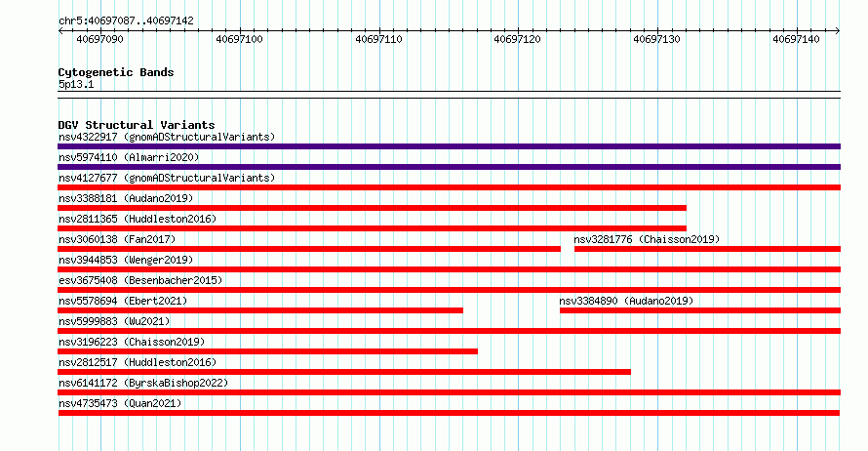Open the nsv3060138 (Fan2017) label

click(117, 239)
